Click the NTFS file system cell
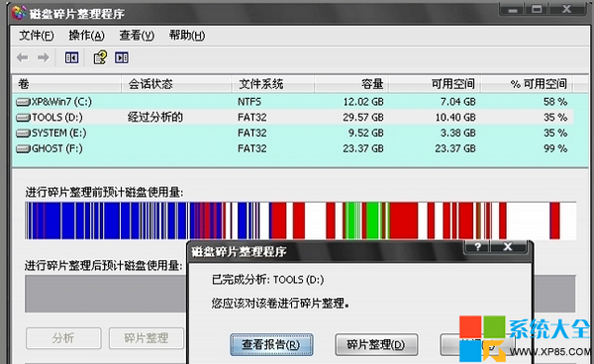Image resolution: width=594 pixels, height=364 pixels. click(249, 102)
